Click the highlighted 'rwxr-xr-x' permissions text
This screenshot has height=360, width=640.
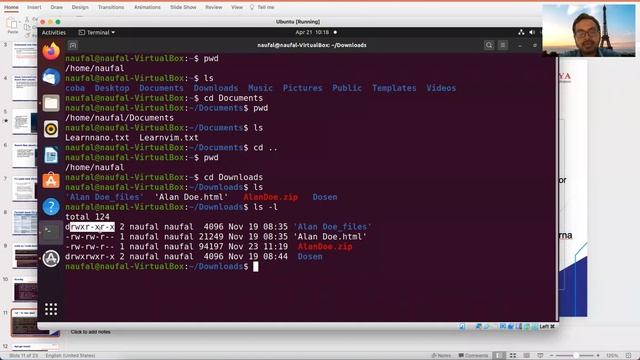coord(92,227)
